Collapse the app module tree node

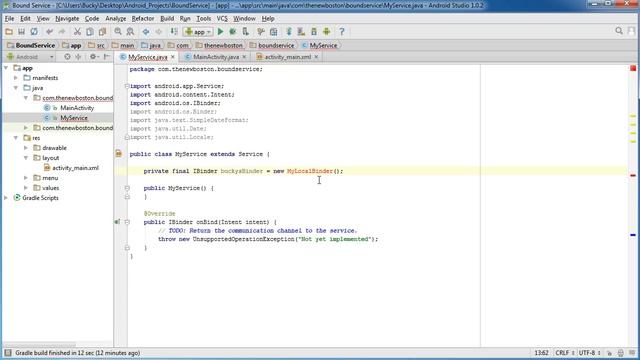tap(6, 68)
